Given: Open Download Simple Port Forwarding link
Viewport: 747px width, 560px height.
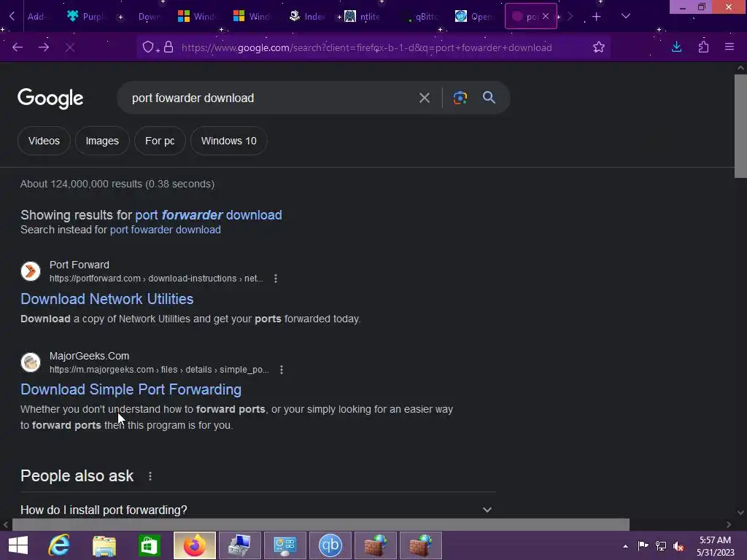Looking at the screenshot, I should tap(131, 389).
